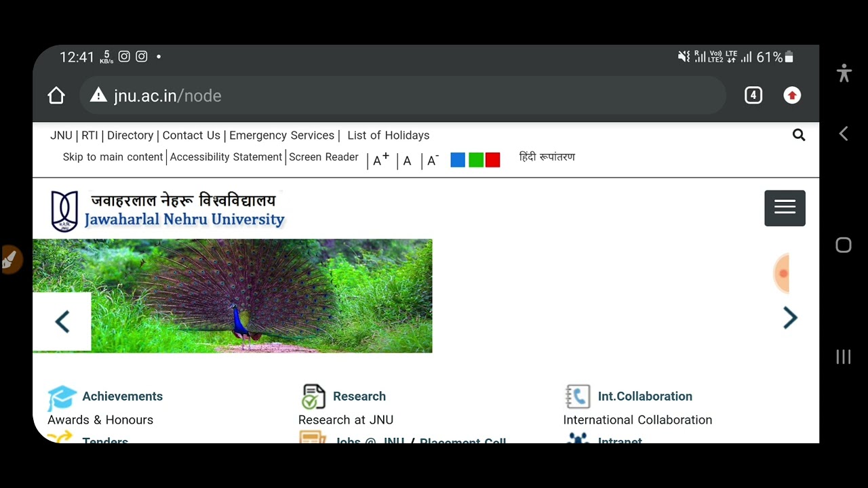Tap the Android recent apps button

pyautogui.click(x=844, y=357)
